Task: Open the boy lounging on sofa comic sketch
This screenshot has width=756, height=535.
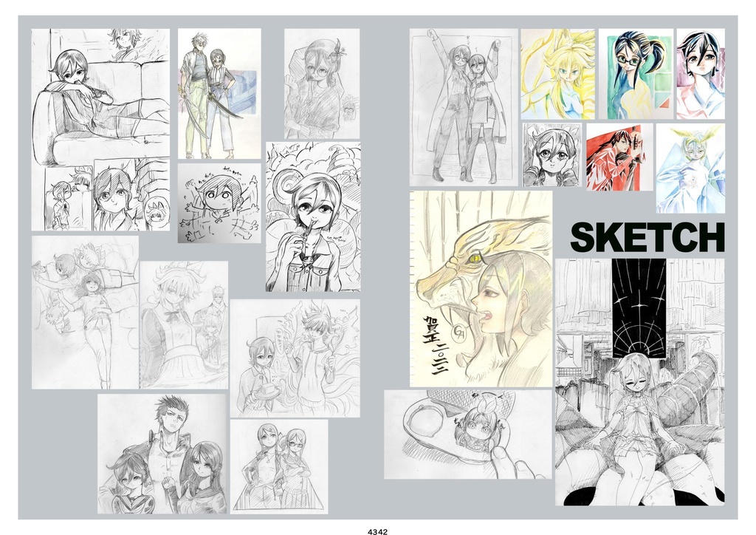Action: [x=100, y=129]
